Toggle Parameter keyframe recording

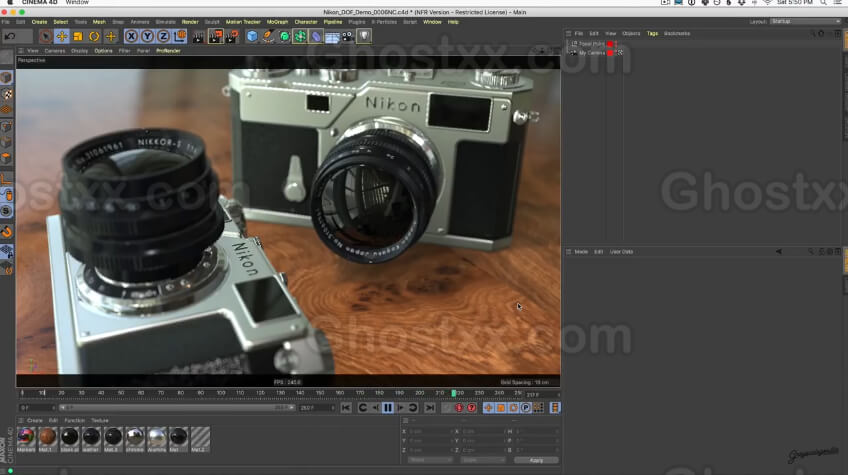[526, 408]
